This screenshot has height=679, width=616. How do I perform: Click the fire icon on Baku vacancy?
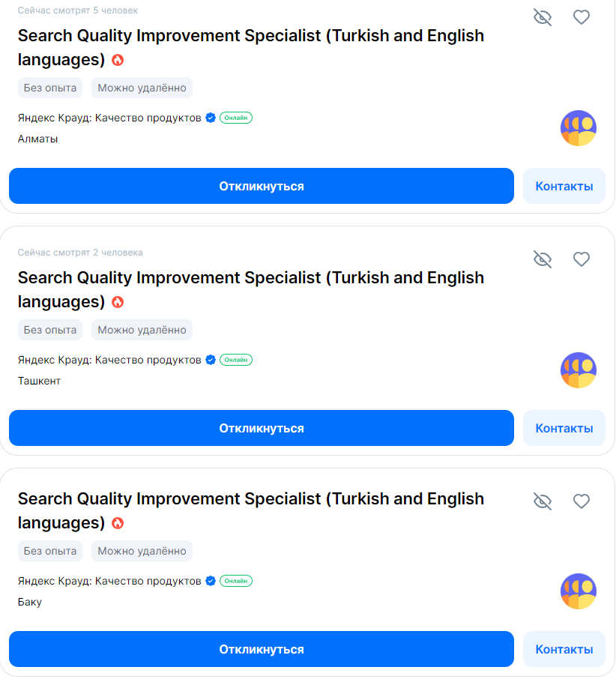coord(118,523)
